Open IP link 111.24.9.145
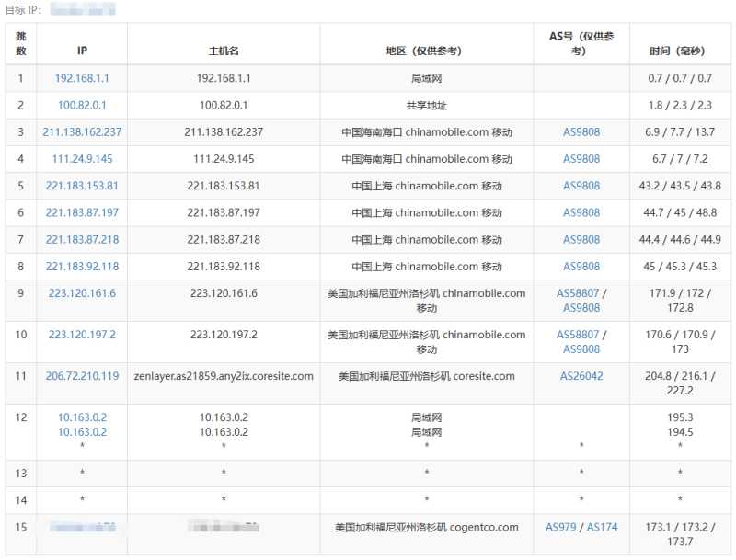This screenshot has width=736, height=560. click(82, 159)
